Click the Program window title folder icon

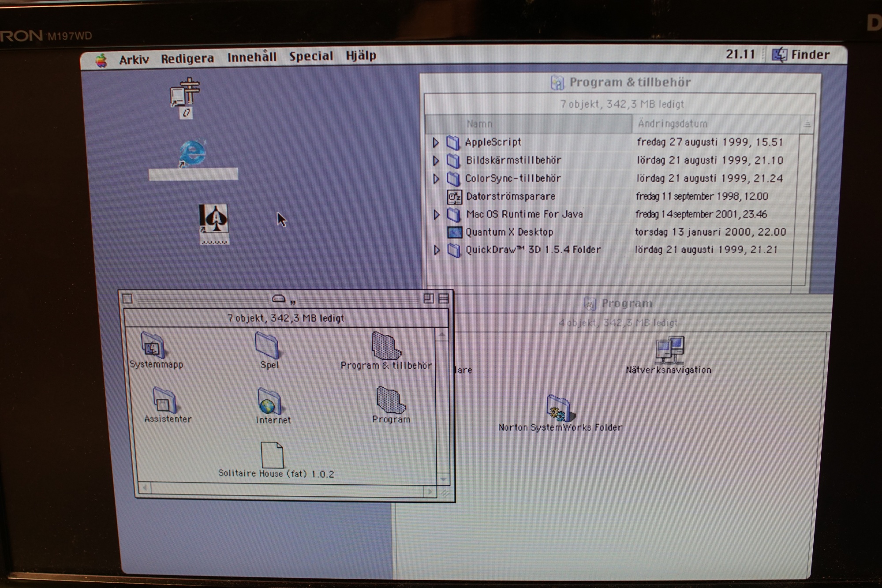point(590,303)
